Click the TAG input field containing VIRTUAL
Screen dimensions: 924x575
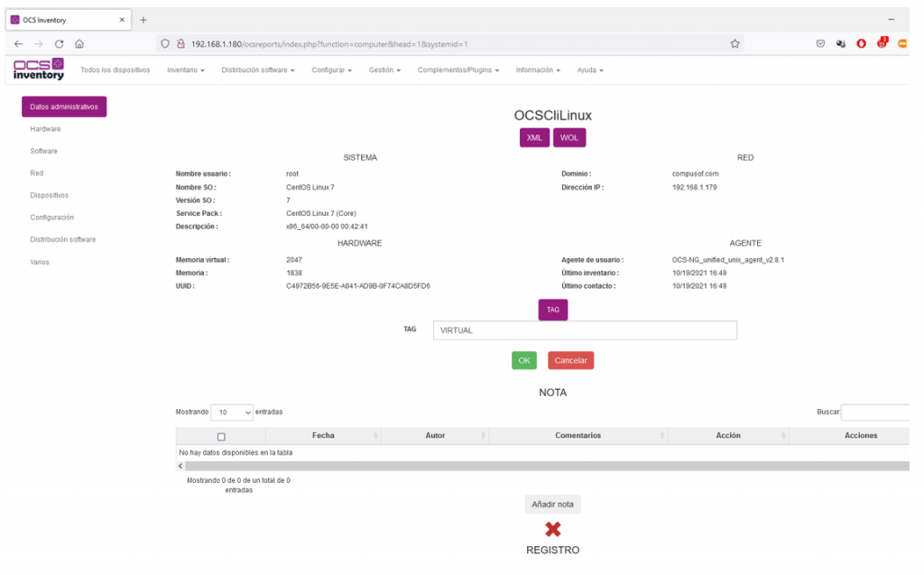(x=585, y=330)
